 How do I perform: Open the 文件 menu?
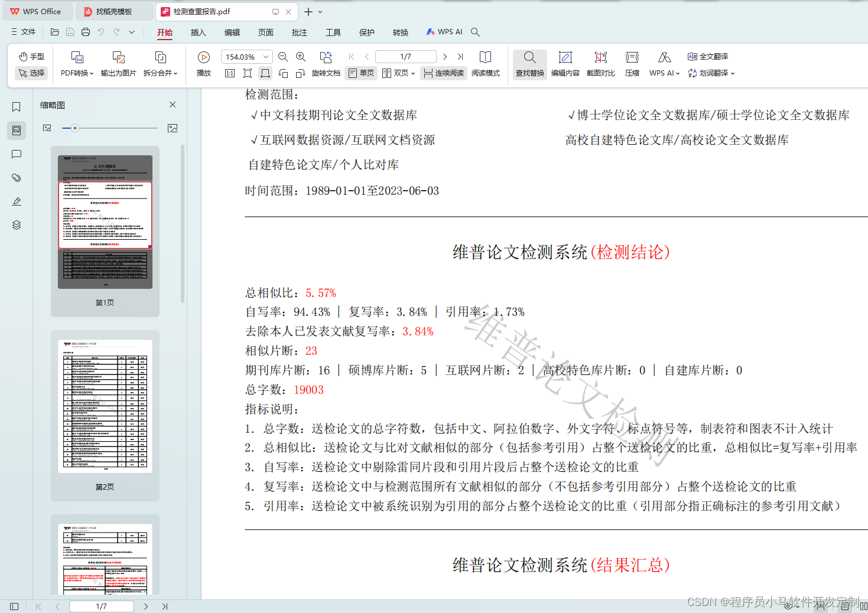click(24, 32)
